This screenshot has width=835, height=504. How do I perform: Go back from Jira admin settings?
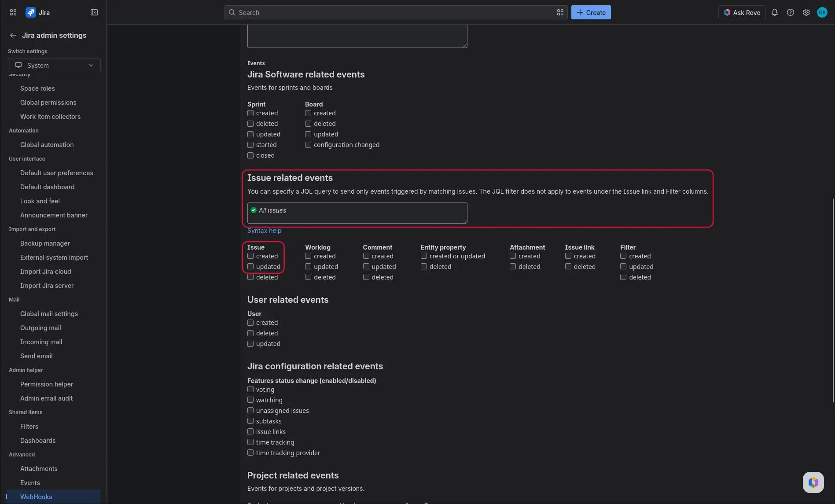(x=13, y=35)
